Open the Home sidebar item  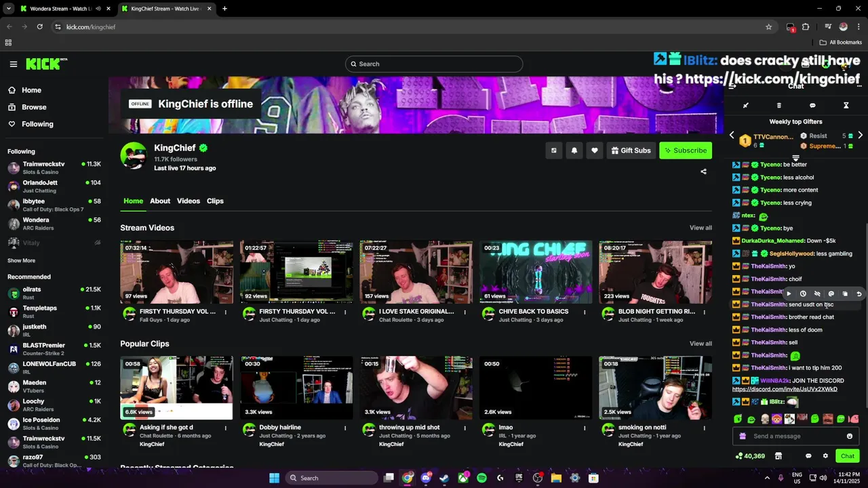(24, 90)
